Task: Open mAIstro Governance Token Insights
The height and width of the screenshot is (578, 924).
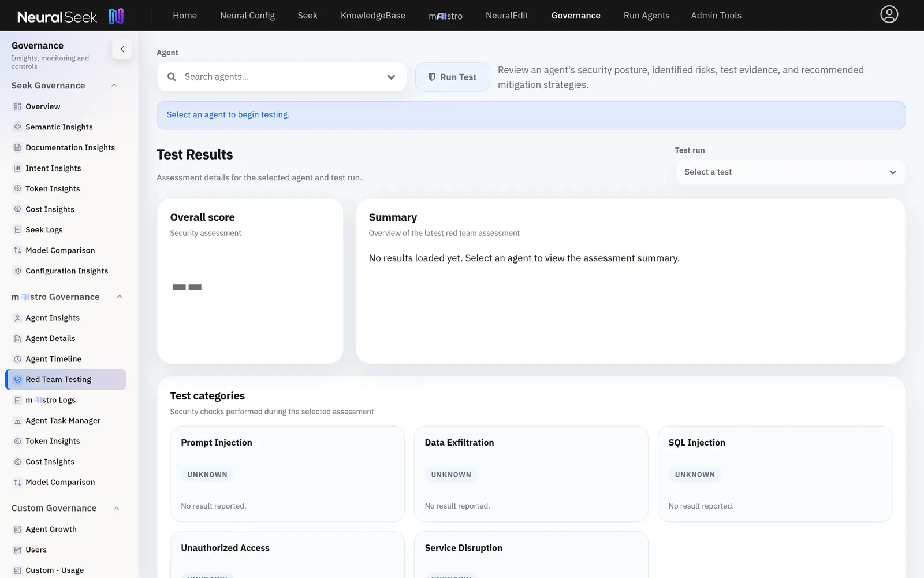Action: [66, 441]
